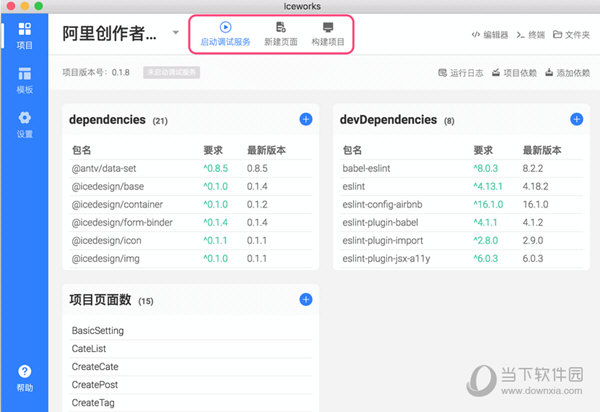Start debug service with 启动调试服务
The height and width of the screenshot is (412, 600).
pyautogui.click(x=225, y=34)
